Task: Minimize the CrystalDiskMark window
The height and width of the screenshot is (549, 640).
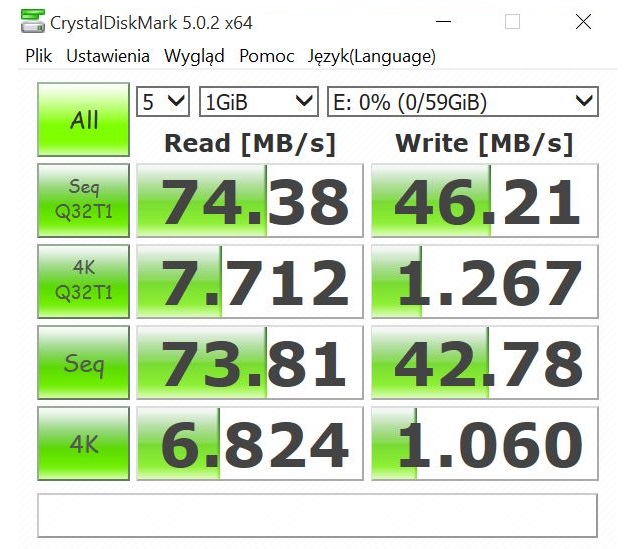Action: point(459,22)
